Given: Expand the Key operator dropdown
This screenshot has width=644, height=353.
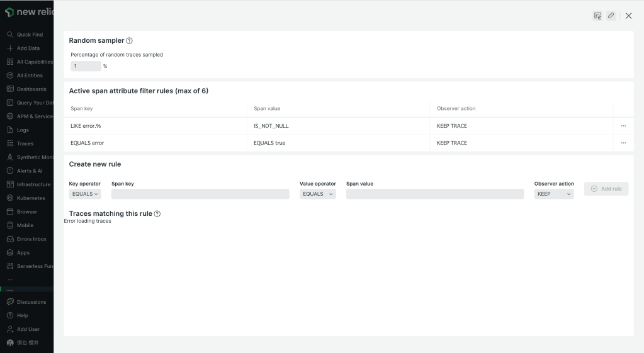Looking at the screenshot, I should pyautogui.click(x=85, y=194).
